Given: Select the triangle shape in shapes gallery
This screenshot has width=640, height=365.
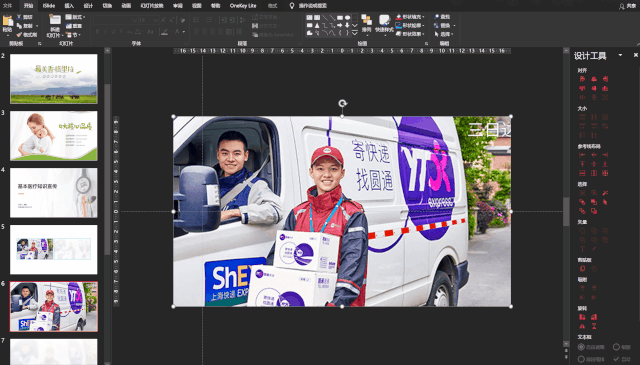Looking at the screenshot, I should pos(317,25).
